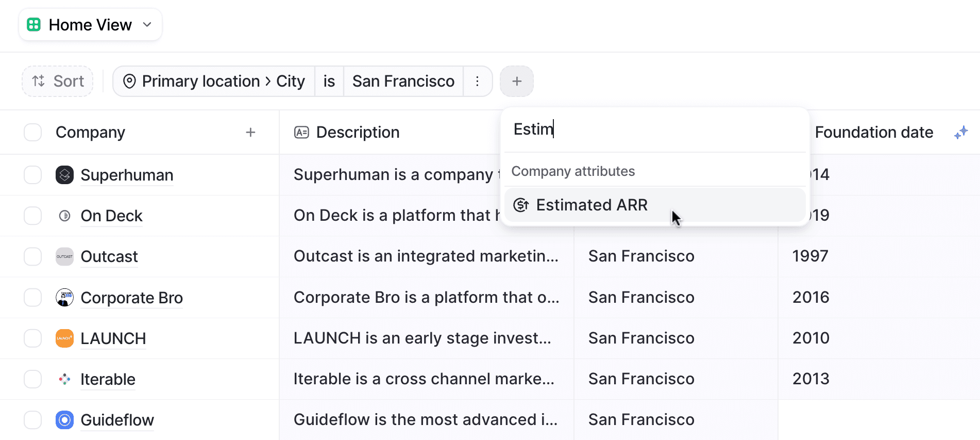Check the Guideflow row checkbox

point(33,420)
